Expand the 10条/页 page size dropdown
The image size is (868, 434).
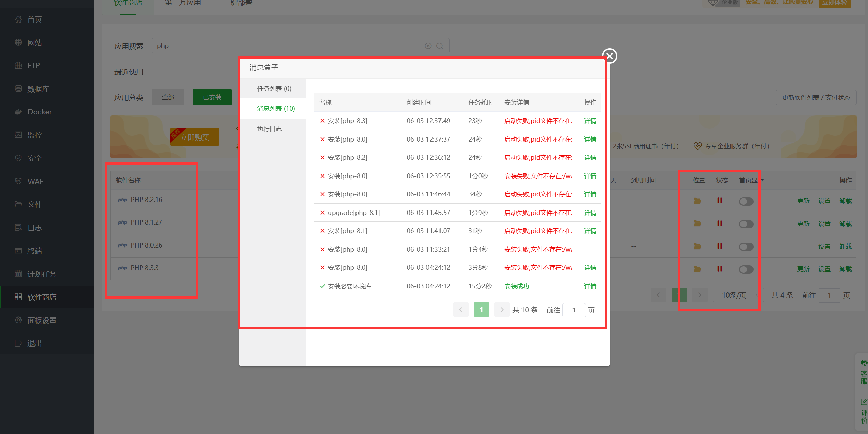pyautogui.click(x=739, y=295)
